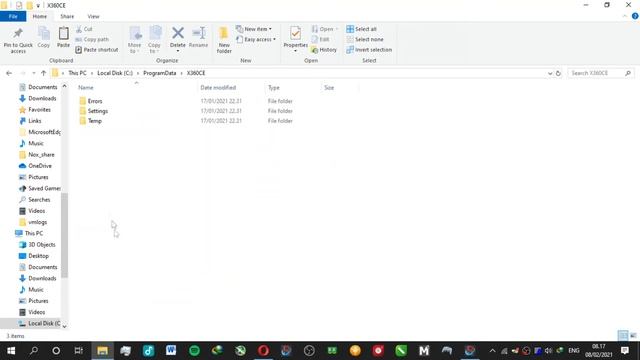The height and width of the screenshot is (360, 640).
Task: Refresh the folder view
Action: [x=558, y=73]
